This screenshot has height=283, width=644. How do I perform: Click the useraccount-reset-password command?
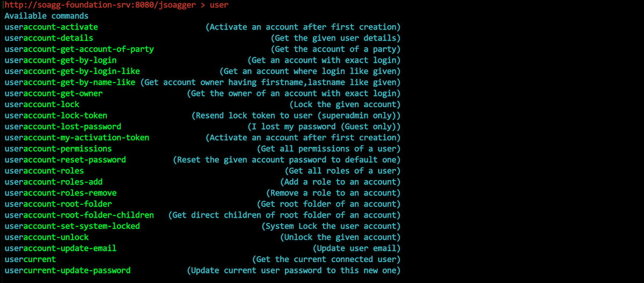(x=65, y=160)
